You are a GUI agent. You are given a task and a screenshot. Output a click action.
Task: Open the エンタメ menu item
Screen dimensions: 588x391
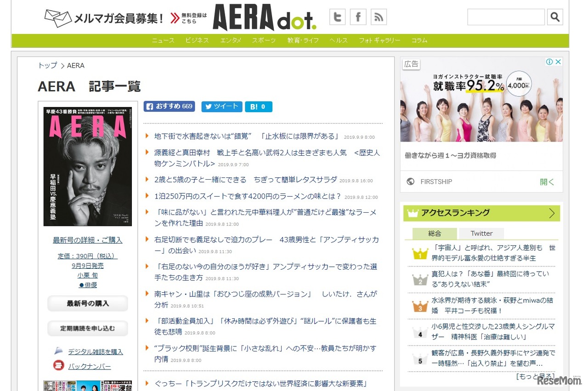pyautogui.click(x=231, y=40)
